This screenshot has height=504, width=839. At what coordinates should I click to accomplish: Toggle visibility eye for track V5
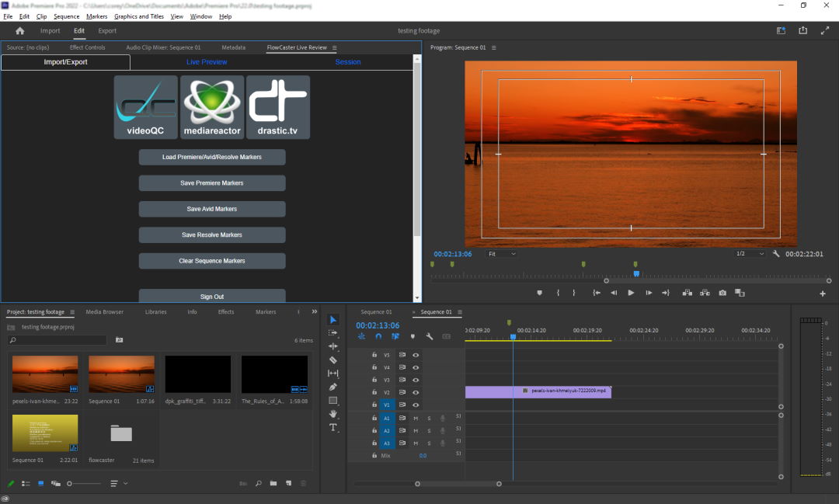[416, 355]
